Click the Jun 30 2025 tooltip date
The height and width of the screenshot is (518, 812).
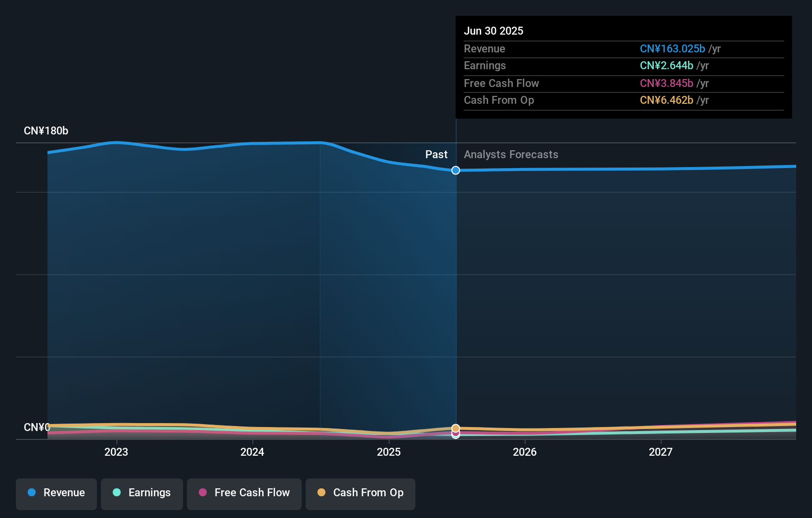point(494,31)
